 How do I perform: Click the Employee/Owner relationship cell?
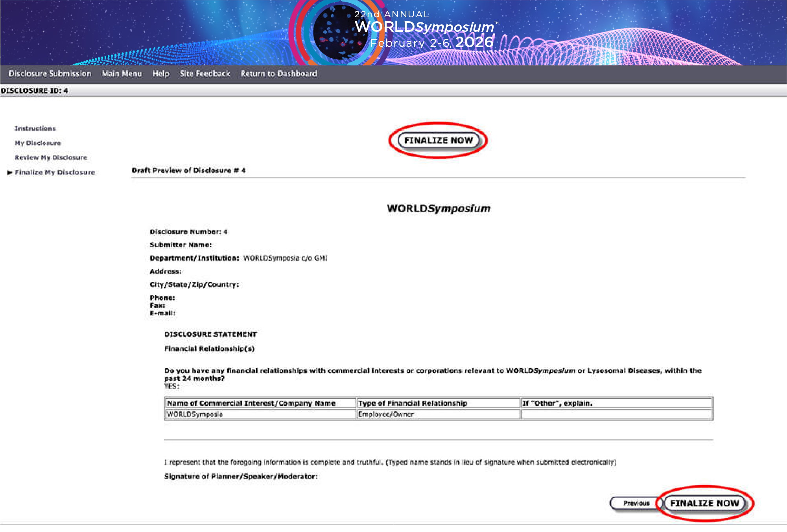tap(439, 414)
